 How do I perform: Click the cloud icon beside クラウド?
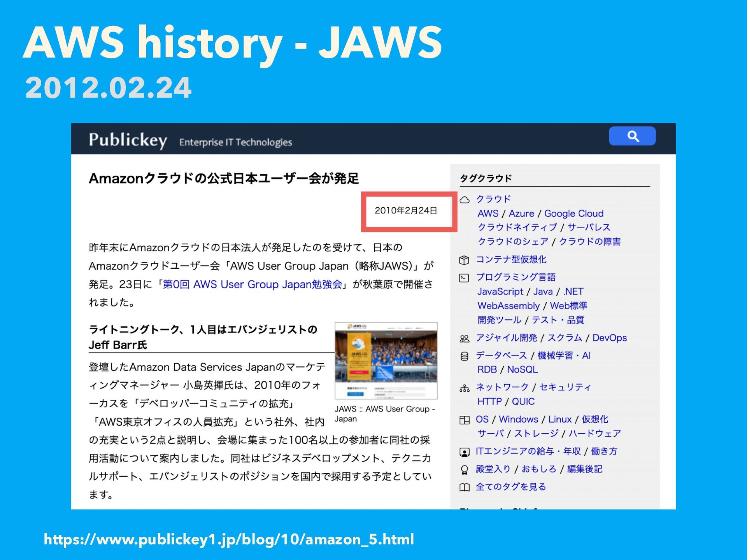(465, 200)
